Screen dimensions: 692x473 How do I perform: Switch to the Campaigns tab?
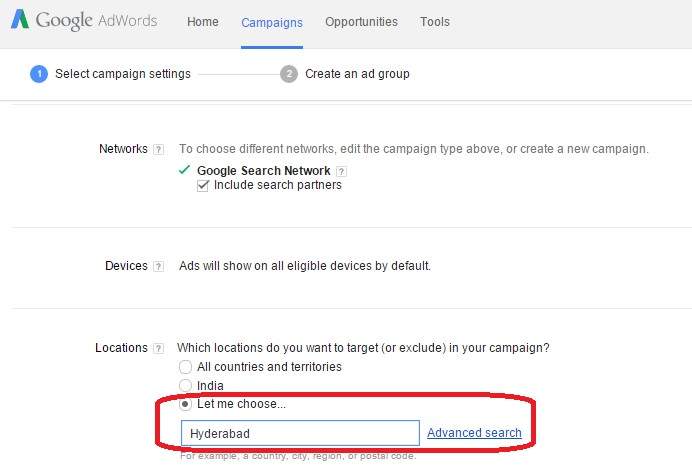click(272, 22)
